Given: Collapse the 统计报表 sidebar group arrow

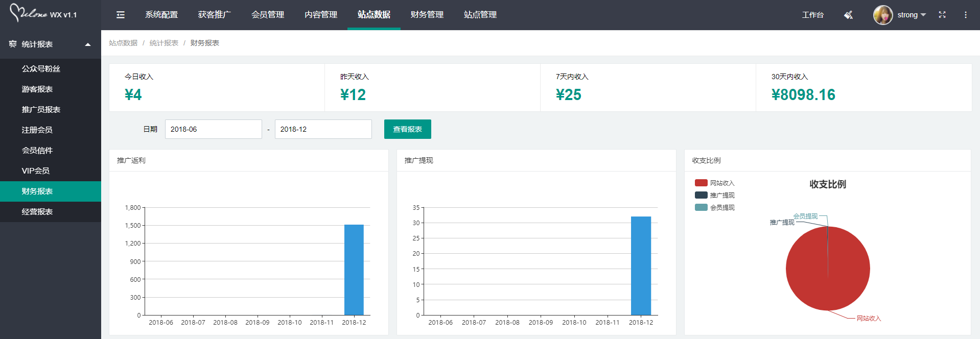Looking at the screenshot, I should click(88, 44).
